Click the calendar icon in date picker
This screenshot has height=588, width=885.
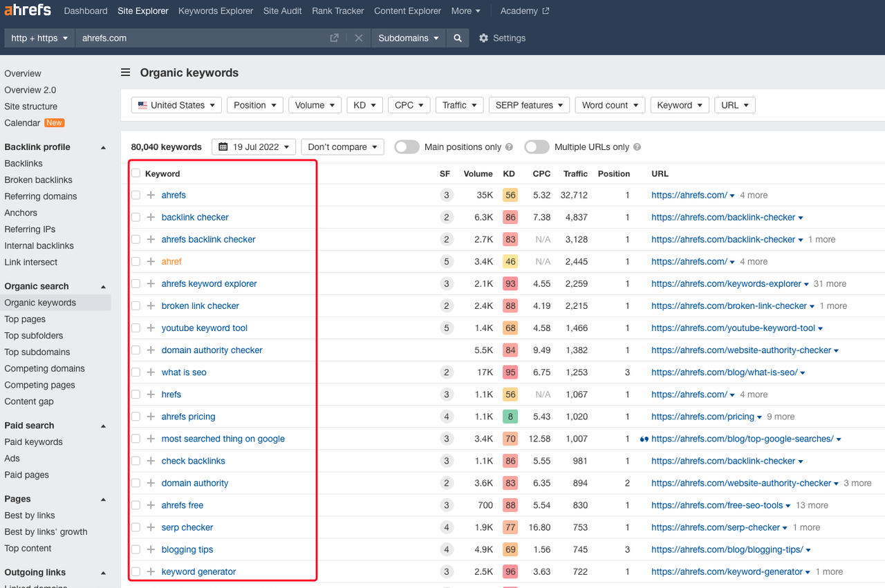click(x=223, y=146)
